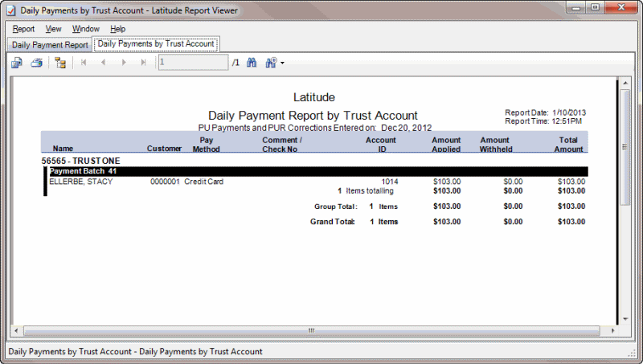Click the application icon in title bar
The height and width of the screenshot is (364, 643).
pos(11,10)
